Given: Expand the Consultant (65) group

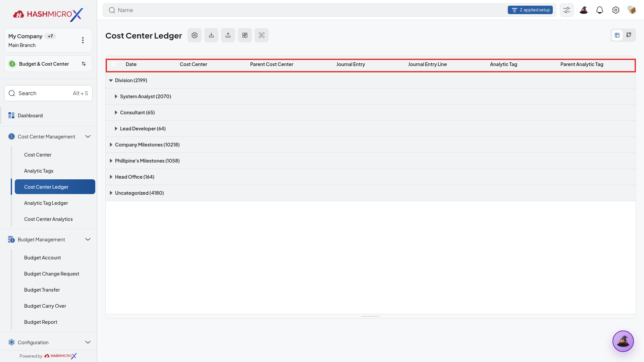Looking at the screenshot, I should tap(116, 113).
